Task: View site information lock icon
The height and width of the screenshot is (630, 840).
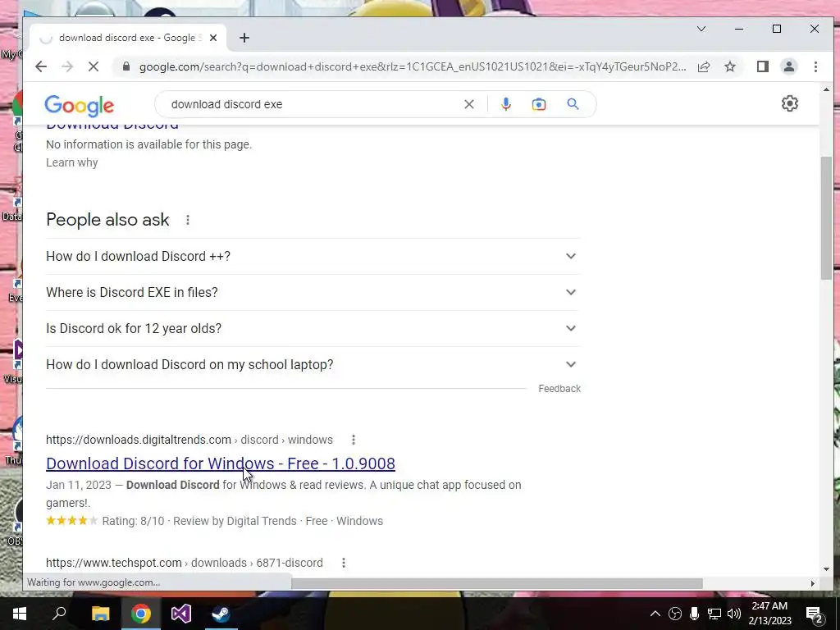Action: pyautogui.click(x=126, y=66)
